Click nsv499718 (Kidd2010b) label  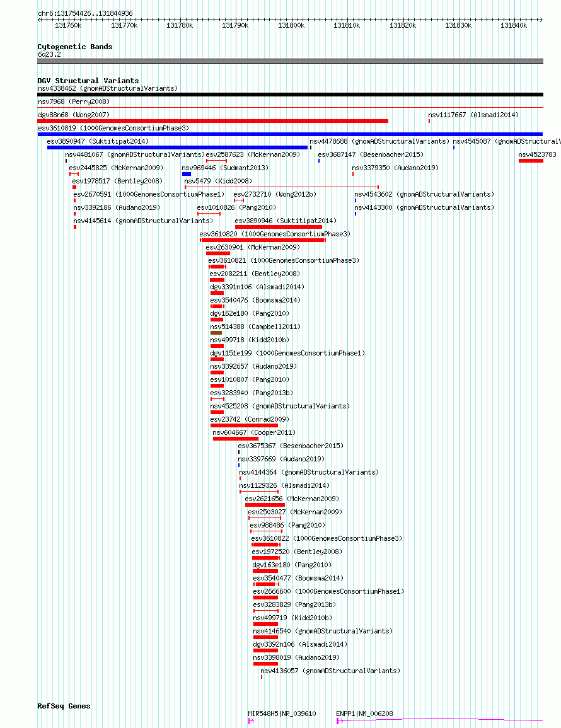tap(250, 340)
